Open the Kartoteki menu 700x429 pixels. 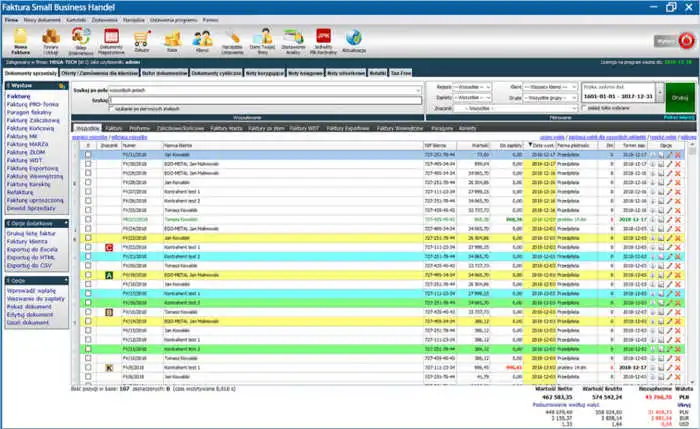pos(76,19)
